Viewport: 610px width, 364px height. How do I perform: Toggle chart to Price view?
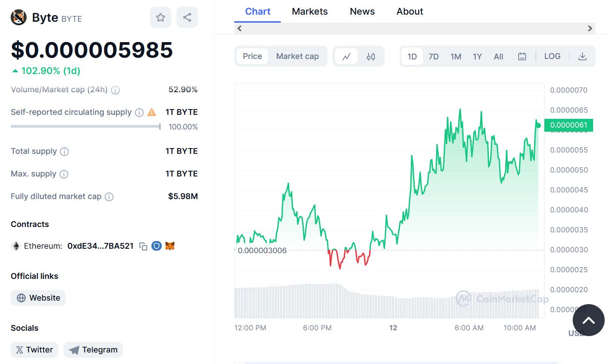click(x=252, y=56)
